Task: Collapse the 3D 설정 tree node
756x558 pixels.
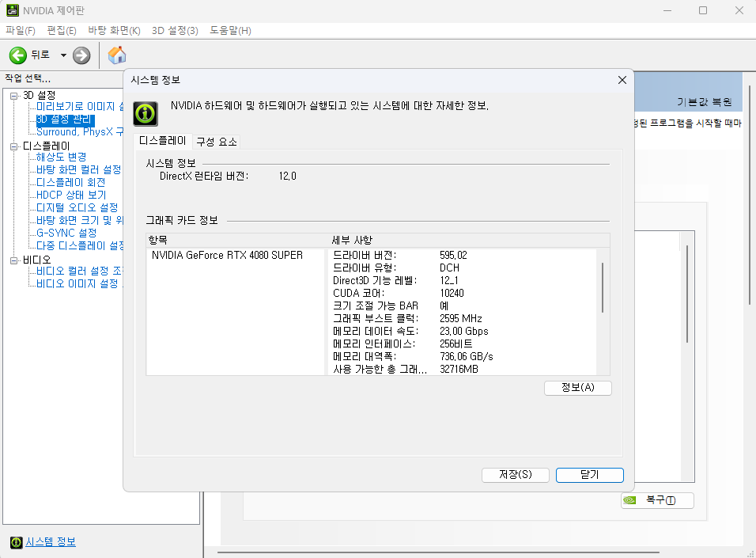Action: [14, 96]
